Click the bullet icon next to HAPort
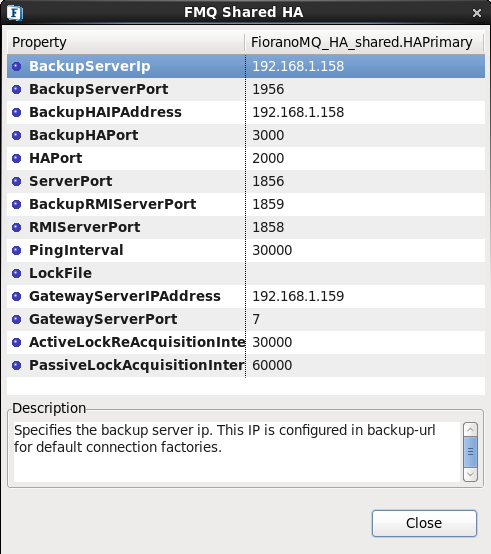The width and height of the screenshot is (491, 554). (17, 158)
